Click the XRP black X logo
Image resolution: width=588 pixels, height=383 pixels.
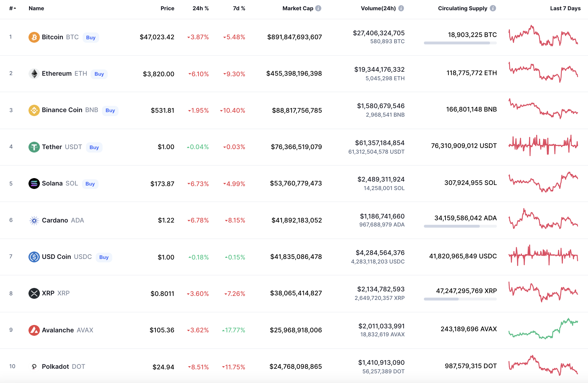[x=34, y=293]
